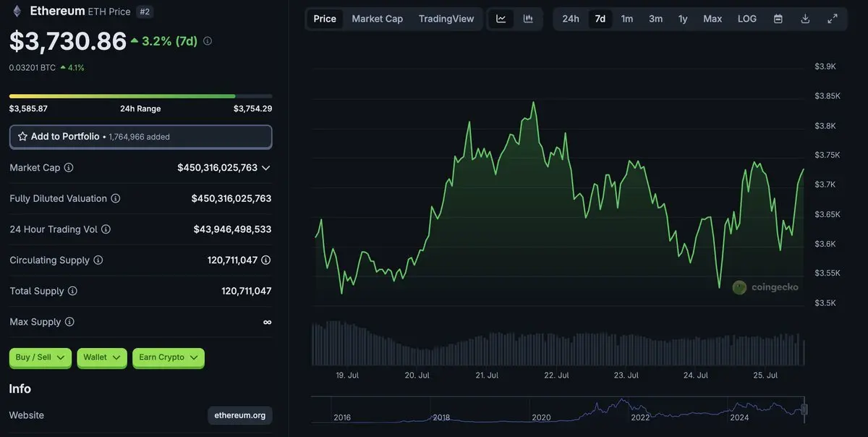Select the Max time range
Screen dimensions: 868x437
pyautogui.click(x=712, y=19)
